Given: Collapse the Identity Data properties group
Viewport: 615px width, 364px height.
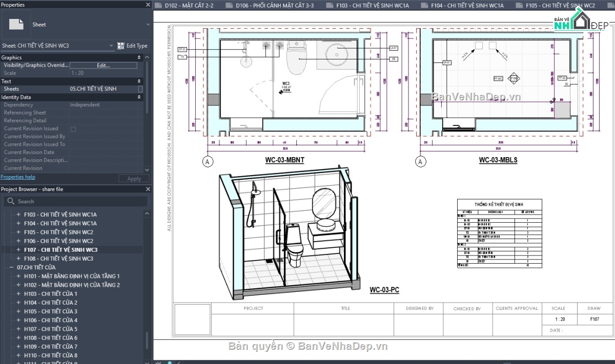Looking at the screenshot, I should (139, 97).
